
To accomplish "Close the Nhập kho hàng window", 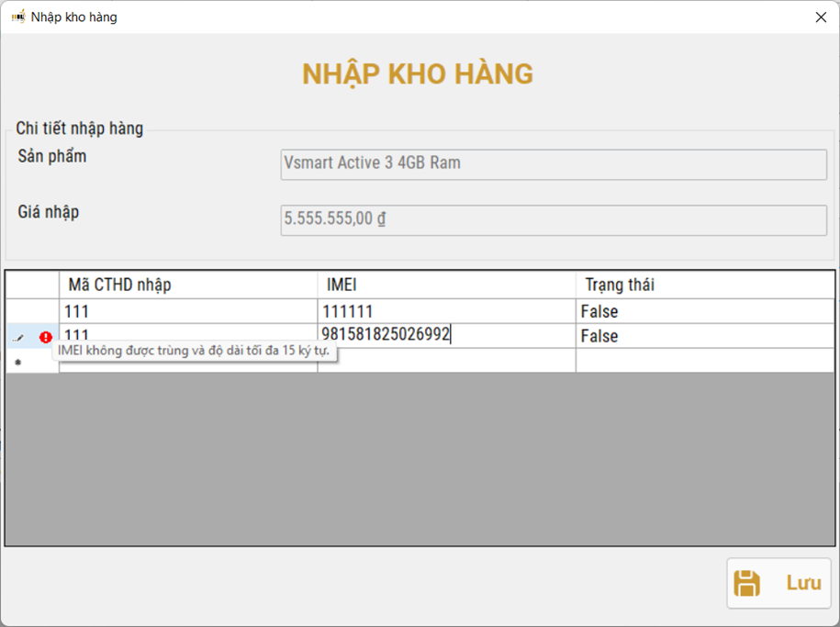I will point(822,16).
